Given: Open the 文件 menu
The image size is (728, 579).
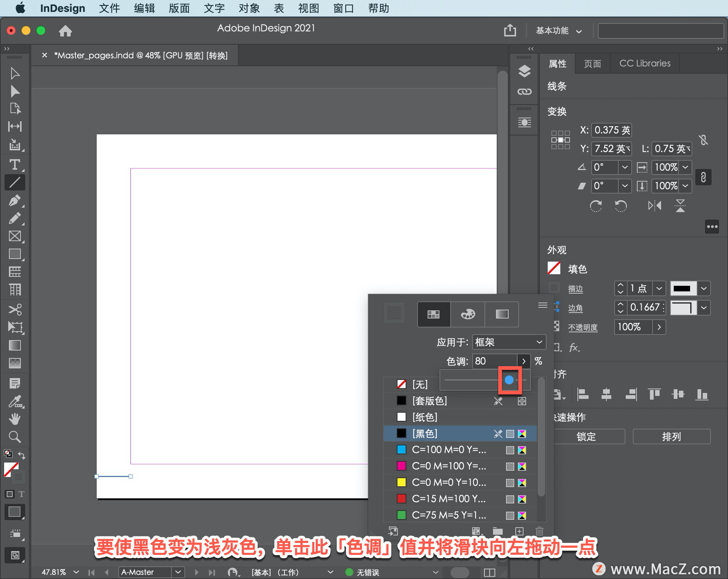Looking at the screenshot, I should [x=109, y=8].
